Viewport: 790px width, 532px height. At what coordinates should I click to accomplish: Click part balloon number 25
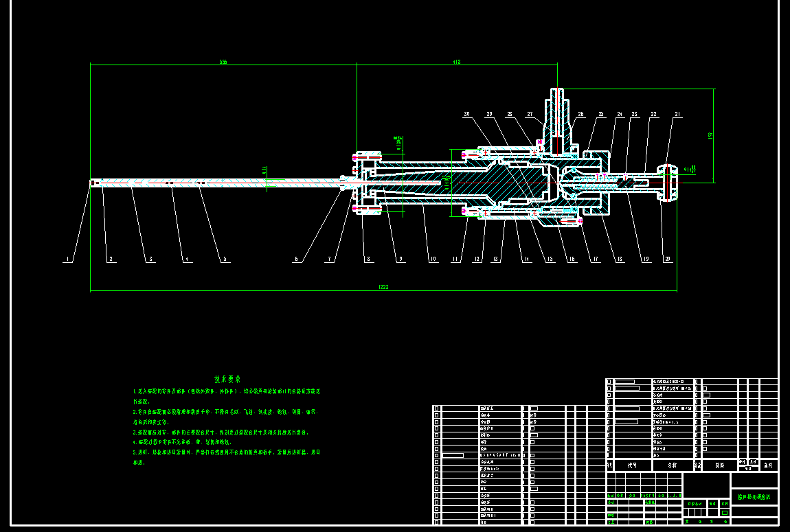pos(600,114)
